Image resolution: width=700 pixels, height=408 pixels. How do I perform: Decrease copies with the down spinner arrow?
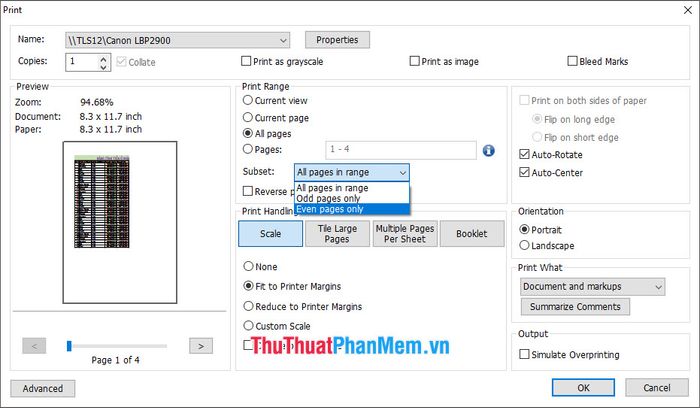click(104, 67)
